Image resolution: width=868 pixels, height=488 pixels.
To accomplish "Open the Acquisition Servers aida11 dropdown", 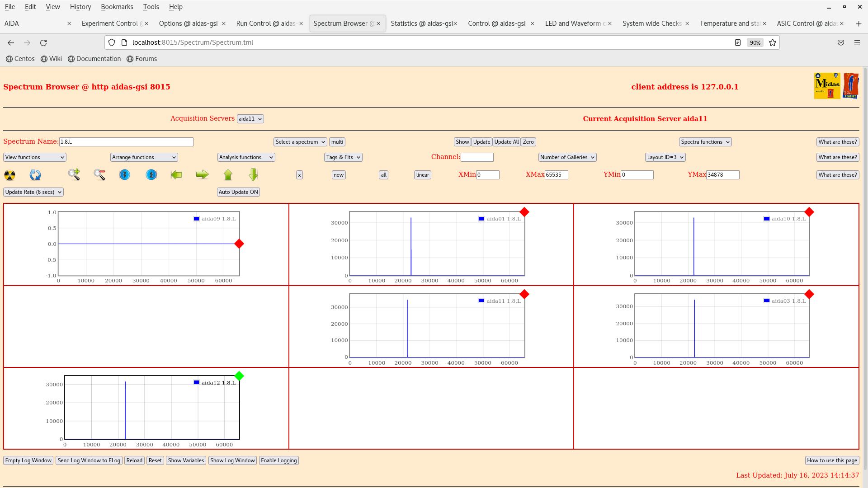I will [250, 119].
